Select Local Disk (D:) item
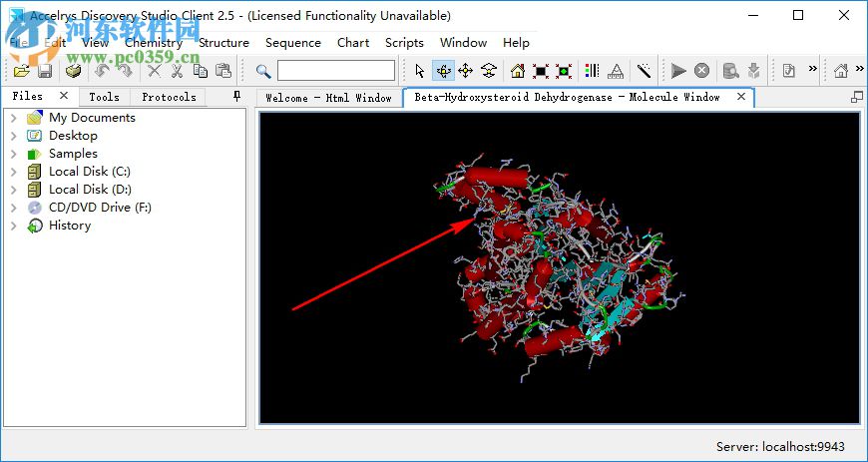 tap(90, 190)
